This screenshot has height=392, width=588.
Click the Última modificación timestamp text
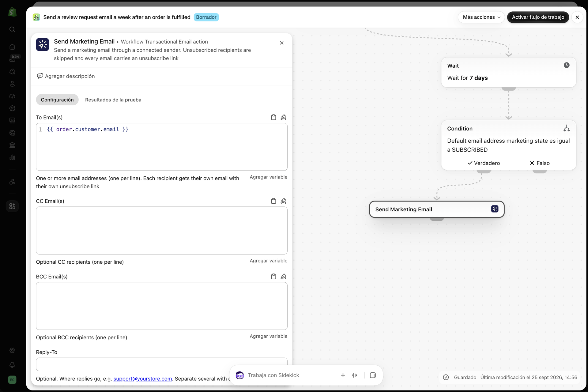pyautogui.click(x=529, y=377)
